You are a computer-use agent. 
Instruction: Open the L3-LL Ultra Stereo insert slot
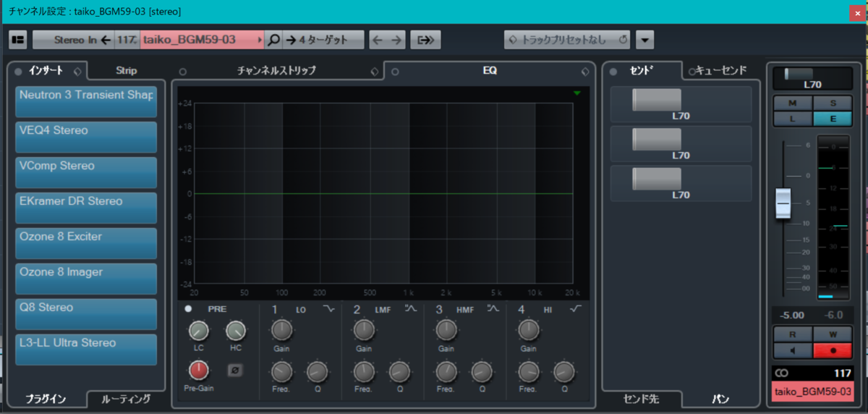(86, 350)
